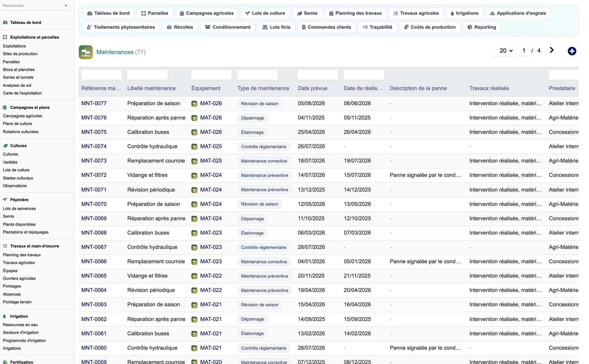Click Cultures section leaf icon
The image size is (589, 364).
tap(5, 146)
